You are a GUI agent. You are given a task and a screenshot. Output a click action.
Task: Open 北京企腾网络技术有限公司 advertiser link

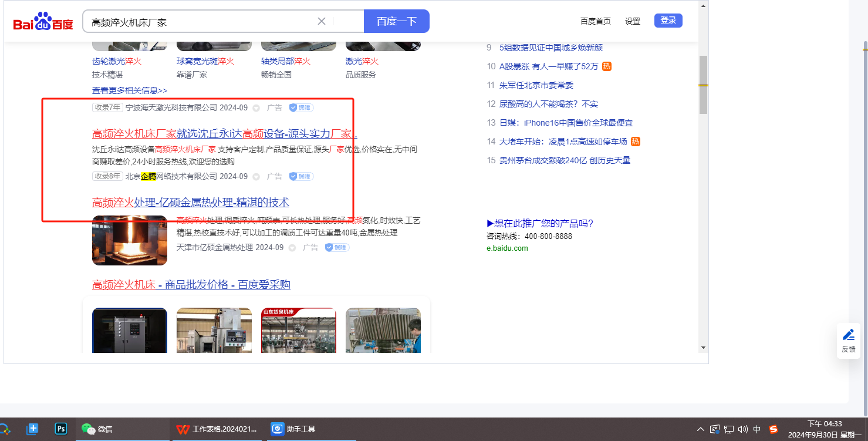[x=171, y=176]
